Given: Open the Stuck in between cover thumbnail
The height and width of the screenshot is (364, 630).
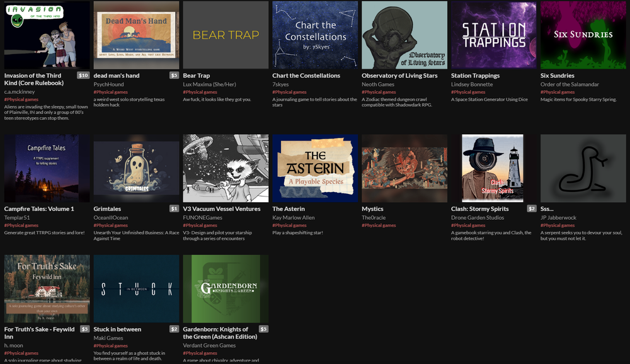Looking at the screenshot, I should (x=136, y=288).
